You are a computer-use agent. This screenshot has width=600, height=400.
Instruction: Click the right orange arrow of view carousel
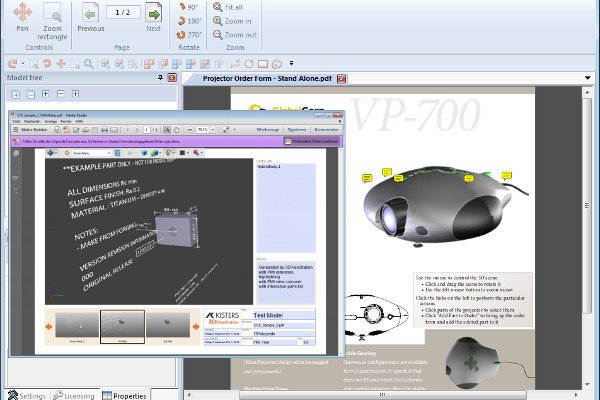[x=196, y=327]
